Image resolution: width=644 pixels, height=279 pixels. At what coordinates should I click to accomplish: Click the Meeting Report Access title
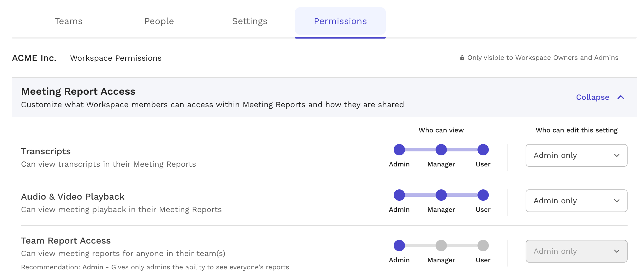click(x=78, y=91)
